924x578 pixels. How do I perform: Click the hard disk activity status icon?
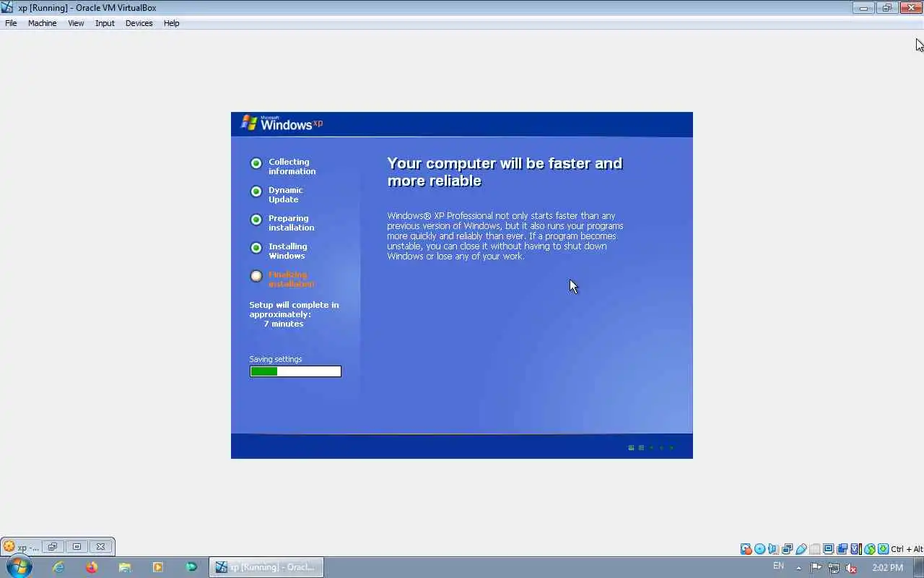click(746, 549)
